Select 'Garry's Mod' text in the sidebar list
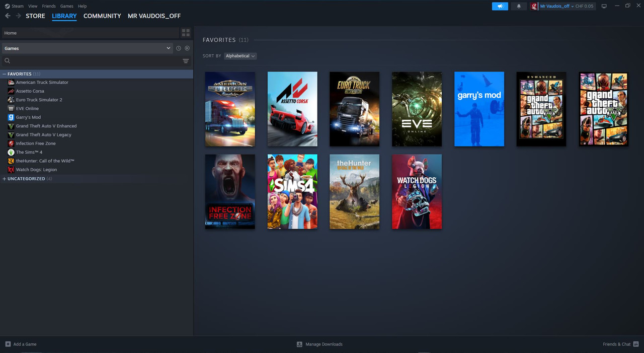The image size is (644, 353). click(x=28, y=117)
